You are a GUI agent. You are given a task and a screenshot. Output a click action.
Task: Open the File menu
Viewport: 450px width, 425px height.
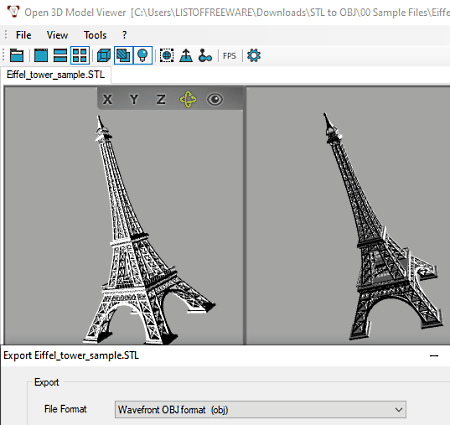[23, 35]
